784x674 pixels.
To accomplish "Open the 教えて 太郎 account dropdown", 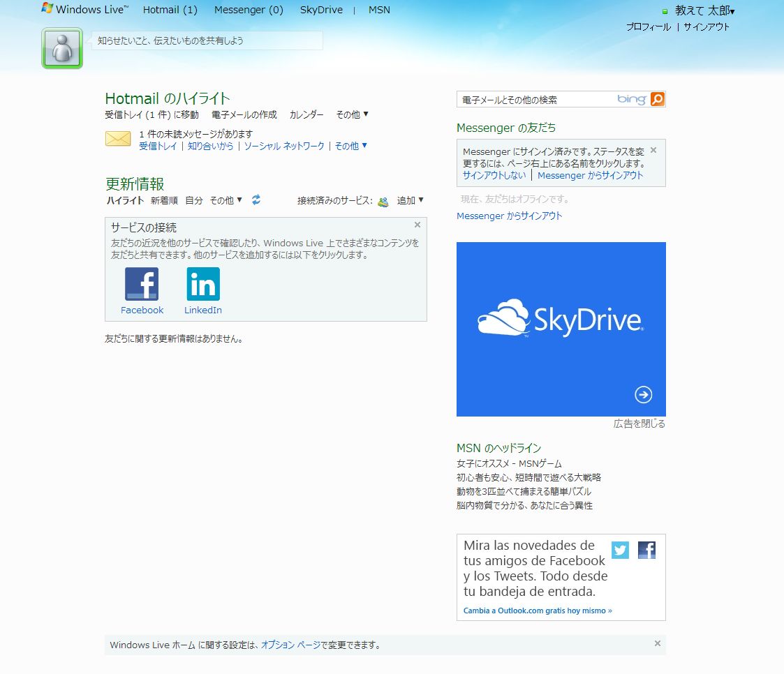I will tap(704, 10).
